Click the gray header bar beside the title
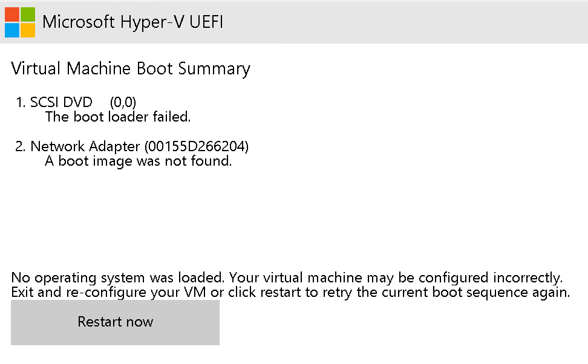 [405, 22]
